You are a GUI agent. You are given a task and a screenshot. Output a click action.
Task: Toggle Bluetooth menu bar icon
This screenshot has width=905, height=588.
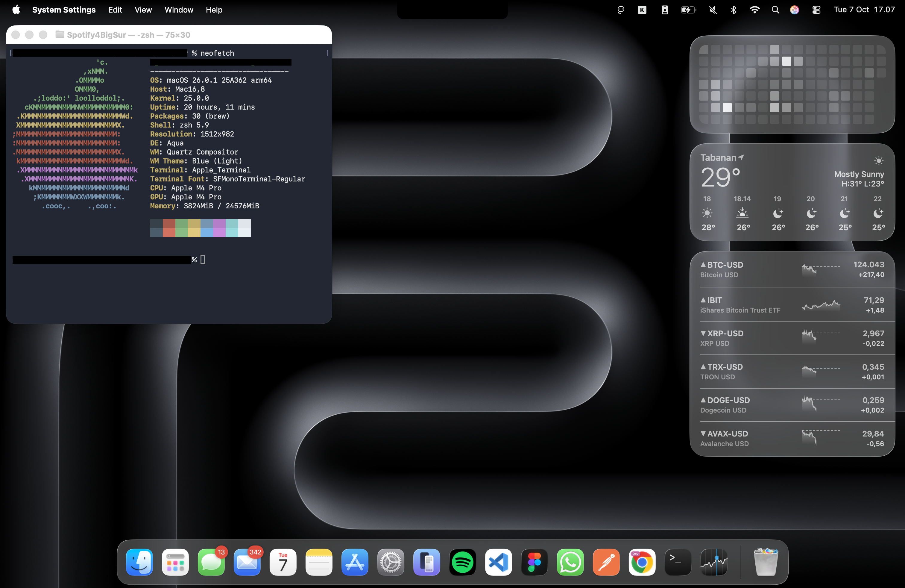pyautogui.click(x=734, y=10)
